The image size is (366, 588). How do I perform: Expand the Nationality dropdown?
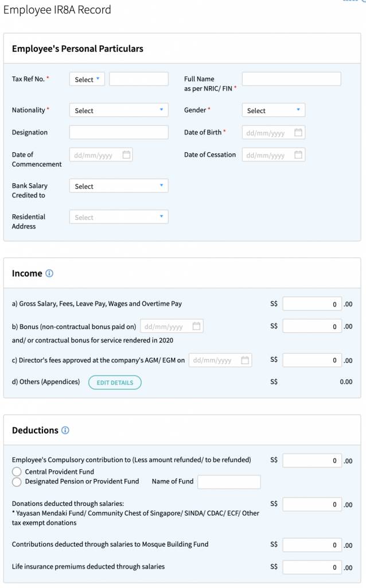tap(119, 110)
